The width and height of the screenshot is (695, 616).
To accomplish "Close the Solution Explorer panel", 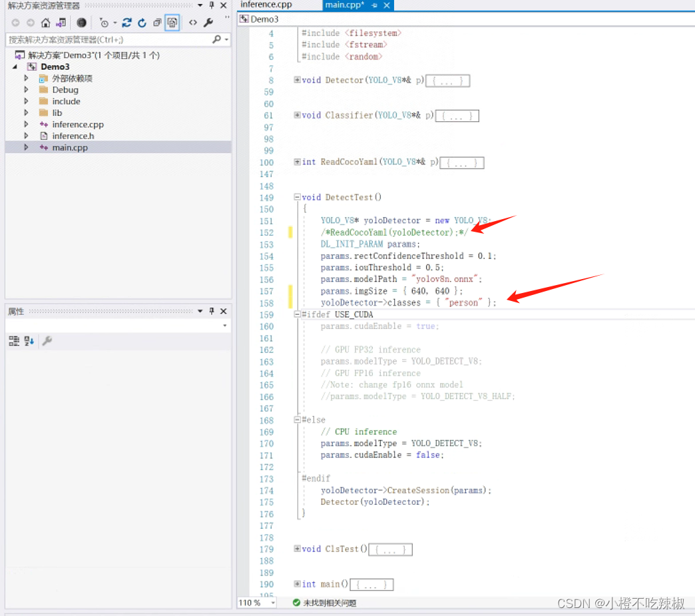I will coord(224,5).
